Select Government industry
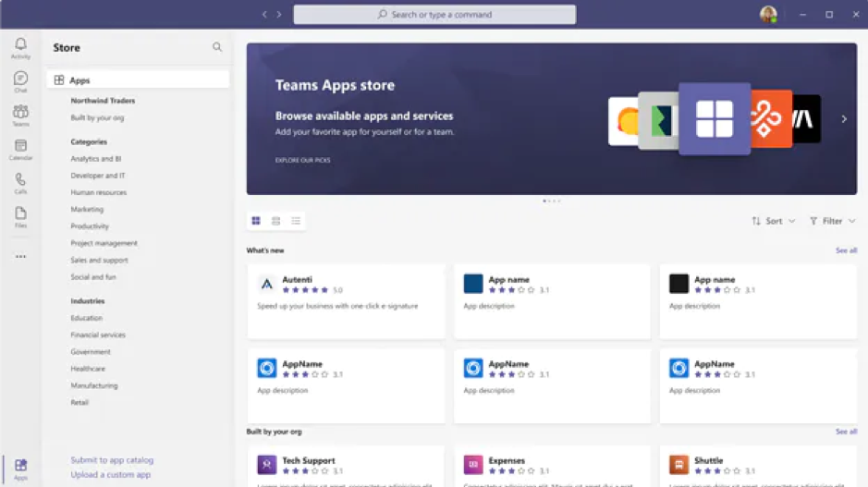 pos(91,351)
